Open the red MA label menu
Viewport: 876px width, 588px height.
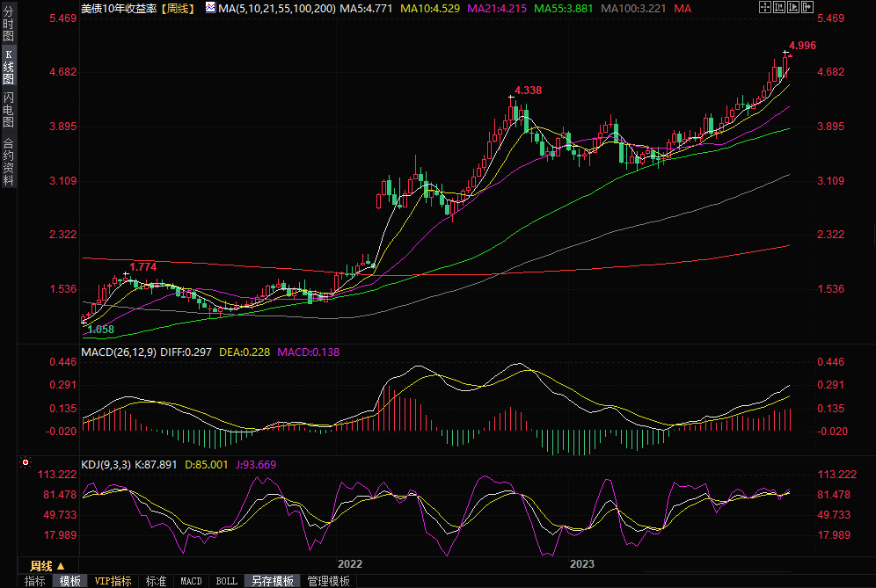tap(682, 8)
